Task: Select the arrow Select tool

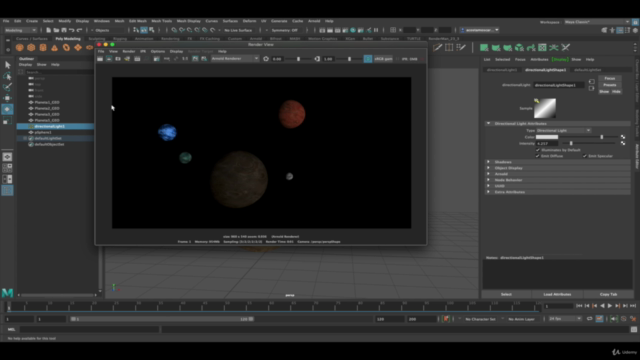Action: click(x=7, y=65)
